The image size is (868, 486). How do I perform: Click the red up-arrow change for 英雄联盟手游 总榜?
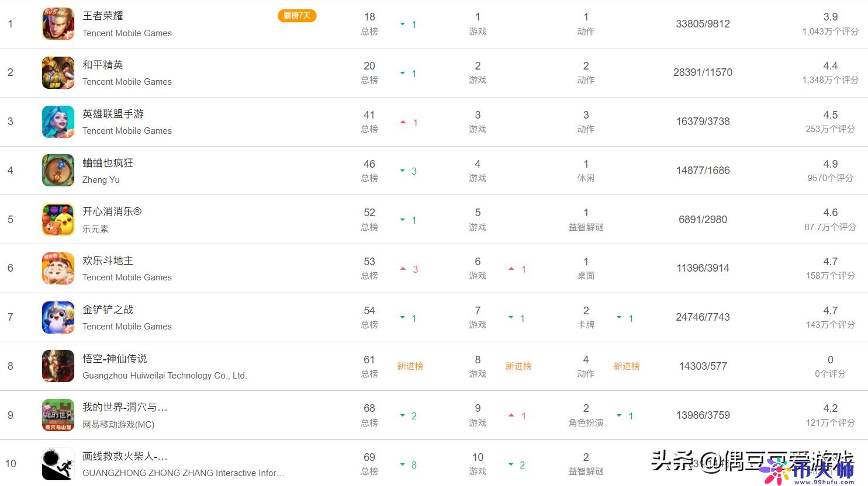coord(409,123)
